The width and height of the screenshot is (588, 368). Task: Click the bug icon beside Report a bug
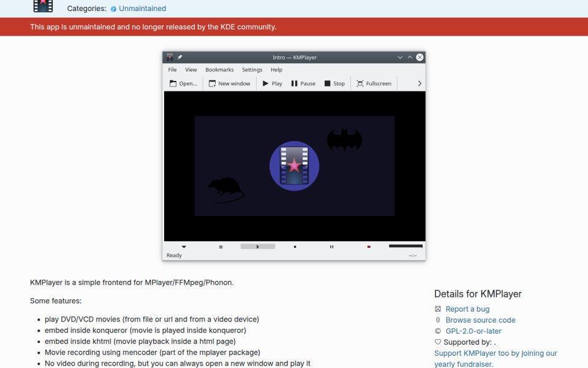(x=437, y=309)
